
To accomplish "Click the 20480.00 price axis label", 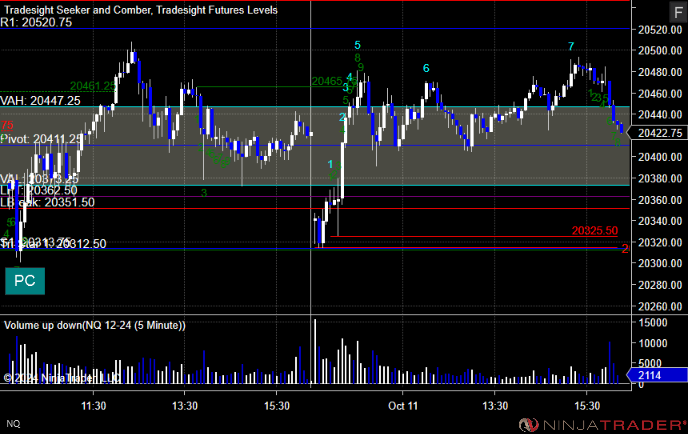I will 660,72.
